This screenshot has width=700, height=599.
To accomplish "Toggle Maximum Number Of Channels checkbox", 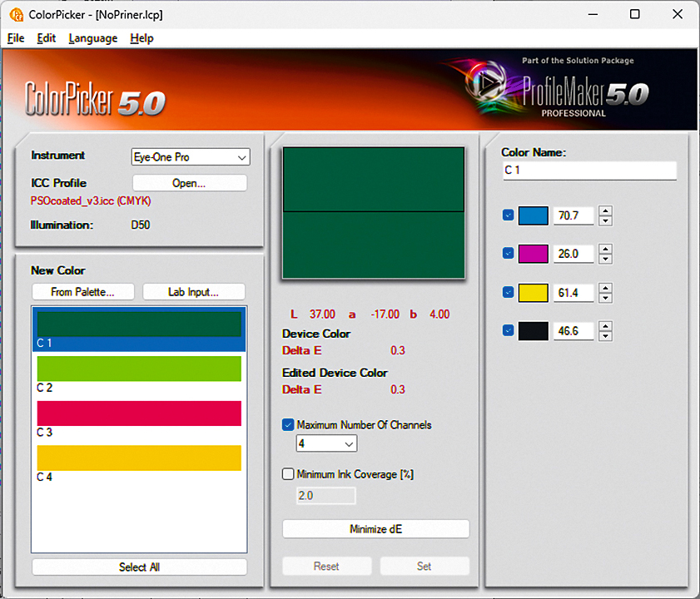I will click(x=288, y=424).
